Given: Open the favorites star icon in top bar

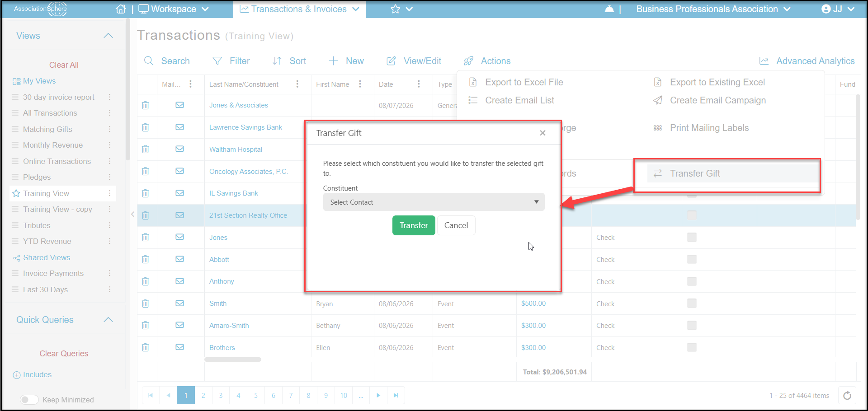Looking at the screenshot, I should tap(396, 9).
